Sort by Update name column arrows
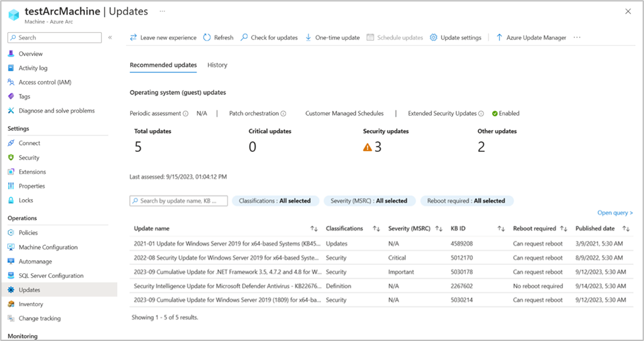644x341 pixels. pyautogui.click(x=314, y=229)
